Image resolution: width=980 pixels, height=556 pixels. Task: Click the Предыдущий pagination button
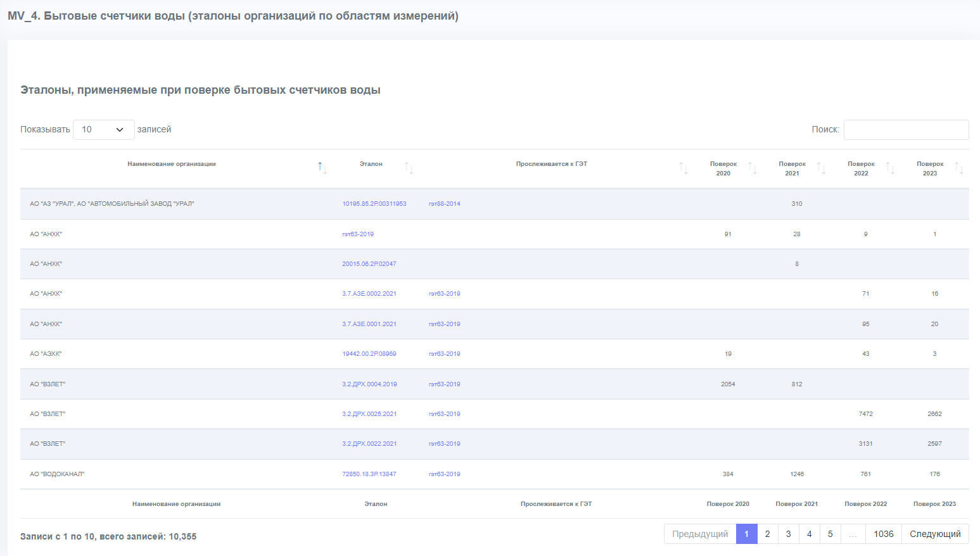point(700,534)
